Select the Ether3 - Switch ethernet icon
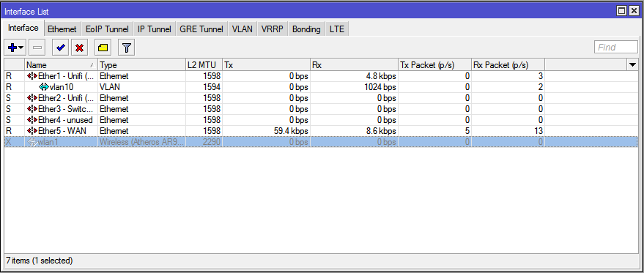 (32, 109)
